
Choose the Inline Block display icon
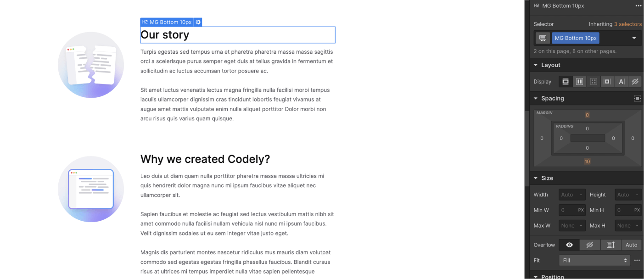coord(607,81)
